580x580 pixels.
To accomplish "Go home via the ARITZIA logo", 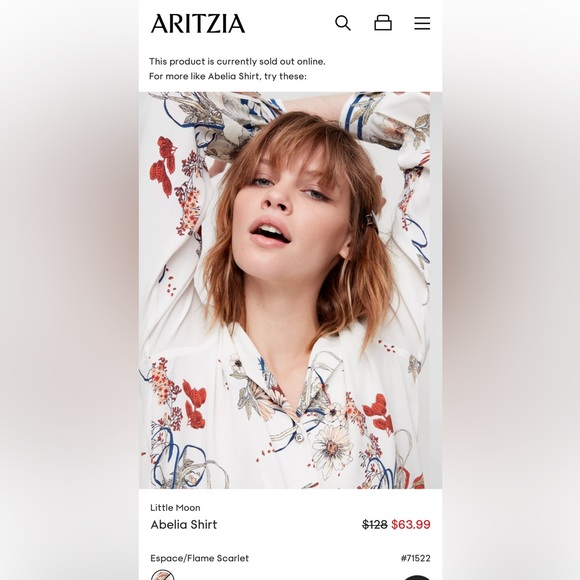I will coord(198,24).
